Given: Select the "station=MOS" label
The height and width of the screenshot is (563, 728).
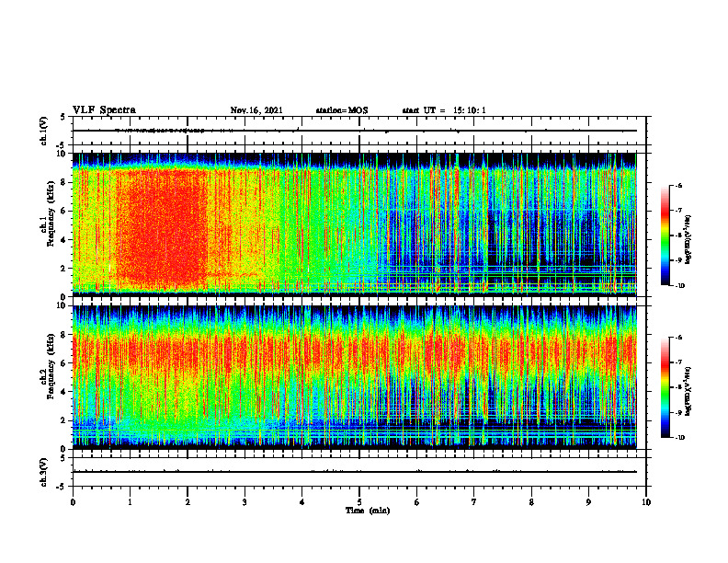Looking at the screenshot, I should pyautogui.click(x=342, y=110).
